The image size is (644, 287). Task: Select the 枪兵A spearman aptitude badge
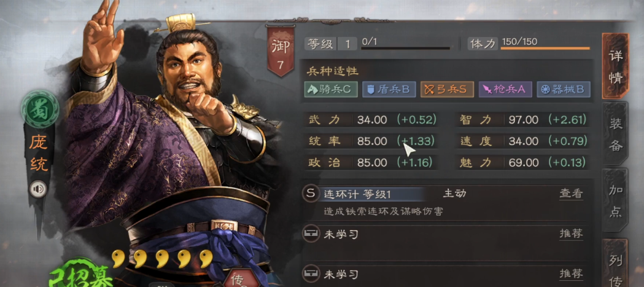[505, 90]
